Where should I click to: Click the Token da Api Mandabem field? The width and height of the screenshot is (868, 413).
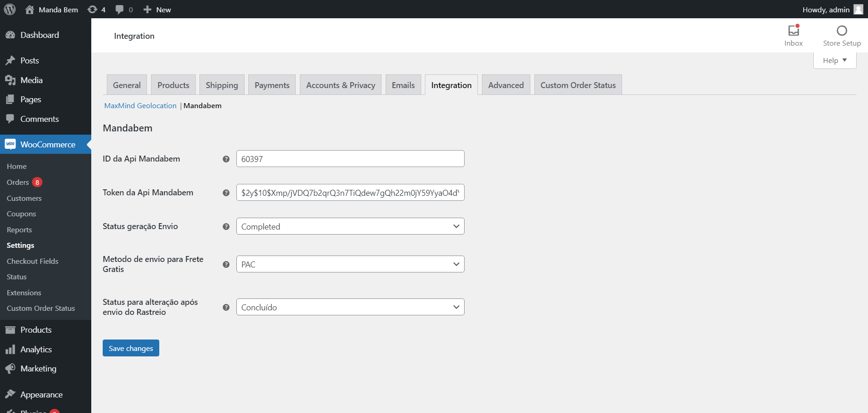(x=350, y=193)
